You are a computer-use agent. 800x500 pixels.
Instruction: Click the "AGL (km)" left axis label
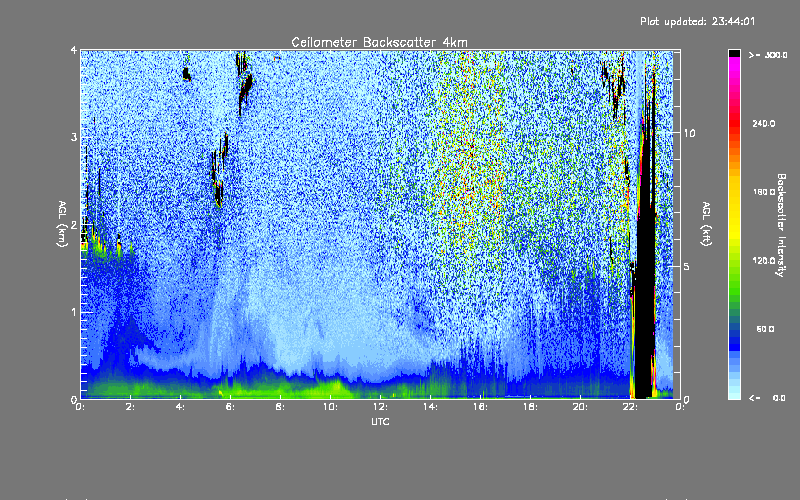(62, 224)
